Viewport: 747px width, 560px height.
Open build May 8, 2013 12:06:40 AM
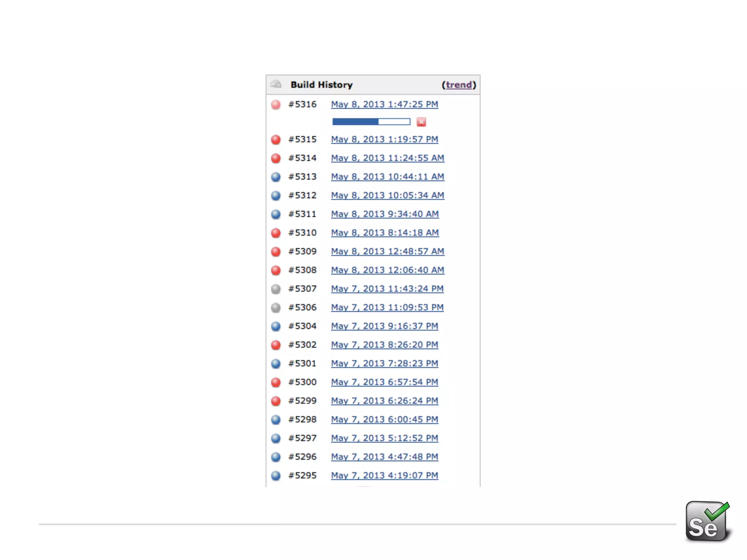(387, 270)
